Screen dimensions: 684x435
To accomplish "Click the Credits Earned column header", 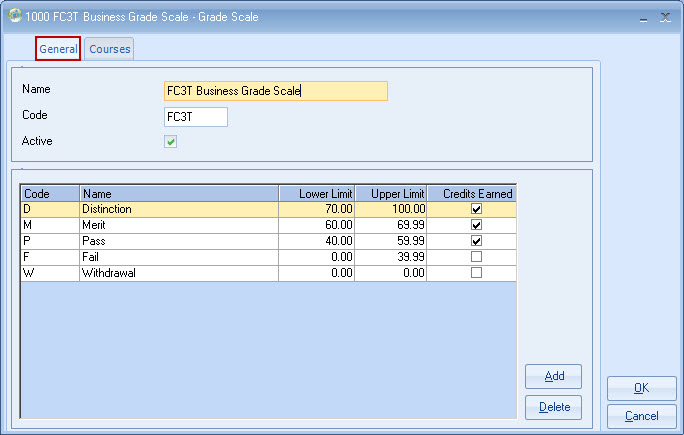I will point(472,193).
